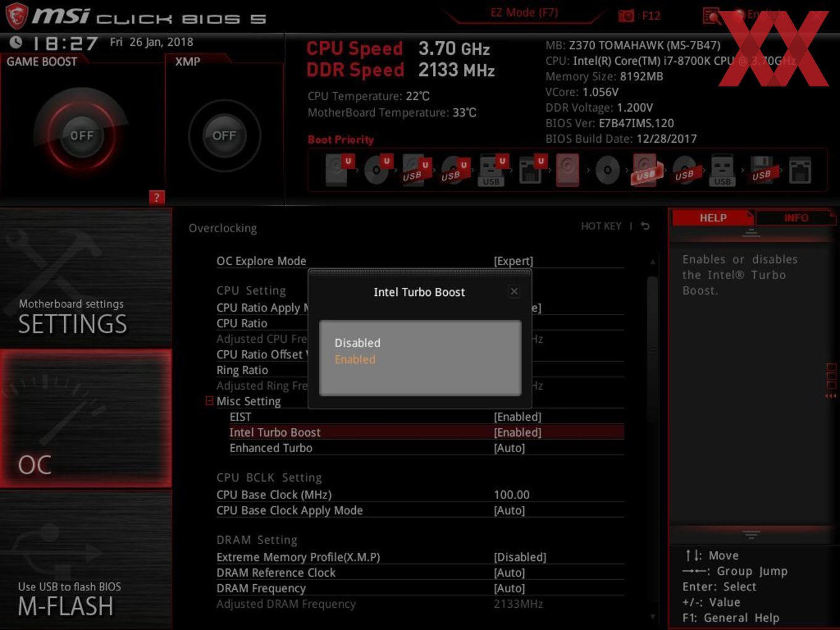This screenshot has height=630, width=840.
Task: Select the UEFI network boot icon
Action: (531, 170)
